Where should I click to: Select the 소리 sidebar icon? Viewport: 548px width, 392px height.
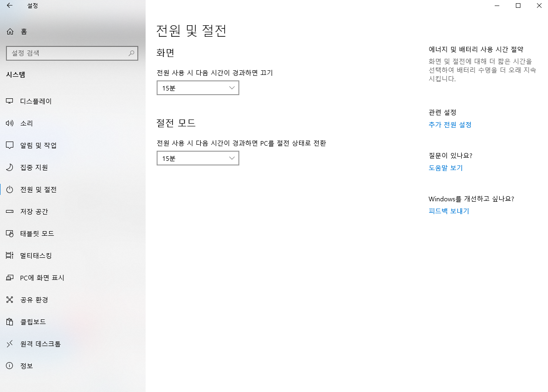(10, 123)
